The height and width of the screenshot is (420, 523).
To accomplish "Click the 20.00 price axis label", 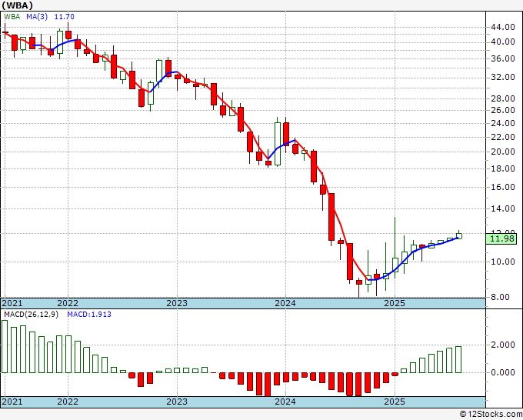I will [503, 152].
